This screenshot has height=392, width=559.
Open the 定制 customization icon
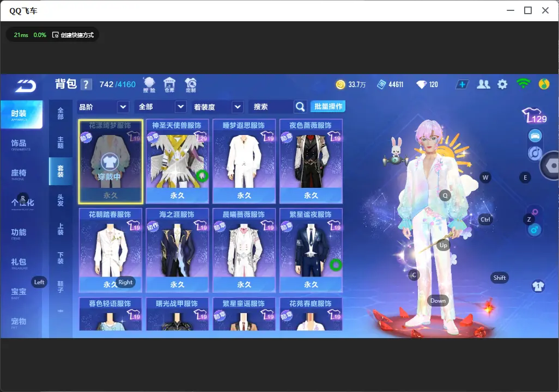tap(191, 85)
